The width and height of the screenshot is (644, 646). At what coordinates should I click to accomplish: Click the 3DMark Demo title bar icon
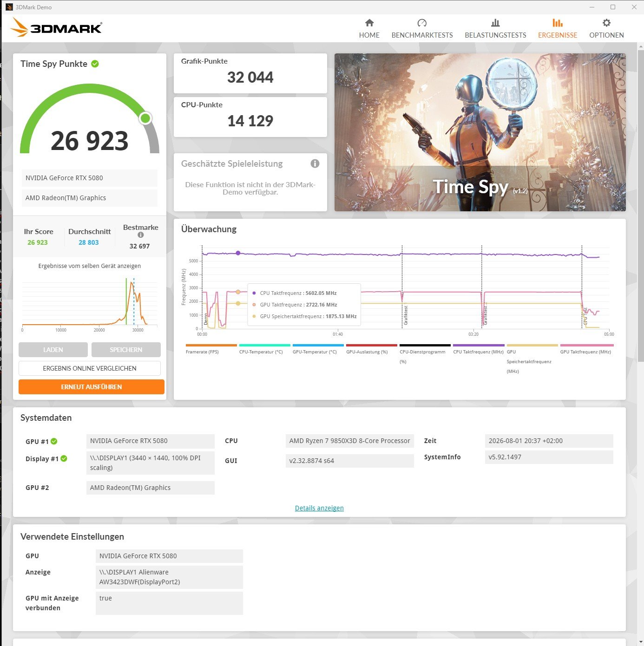9,7
